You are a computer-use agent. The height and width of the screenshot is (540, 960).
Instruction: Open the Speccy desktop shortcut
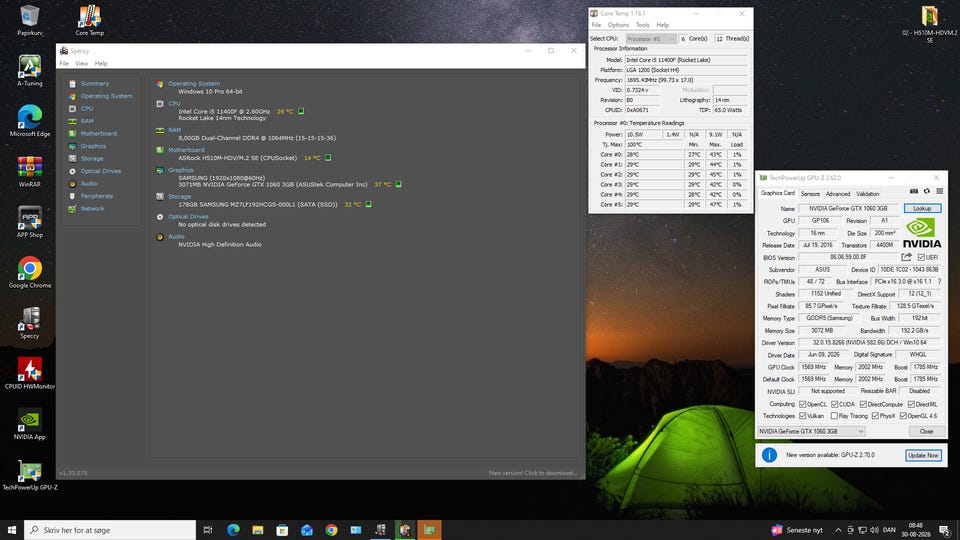(x=29, y=323)
